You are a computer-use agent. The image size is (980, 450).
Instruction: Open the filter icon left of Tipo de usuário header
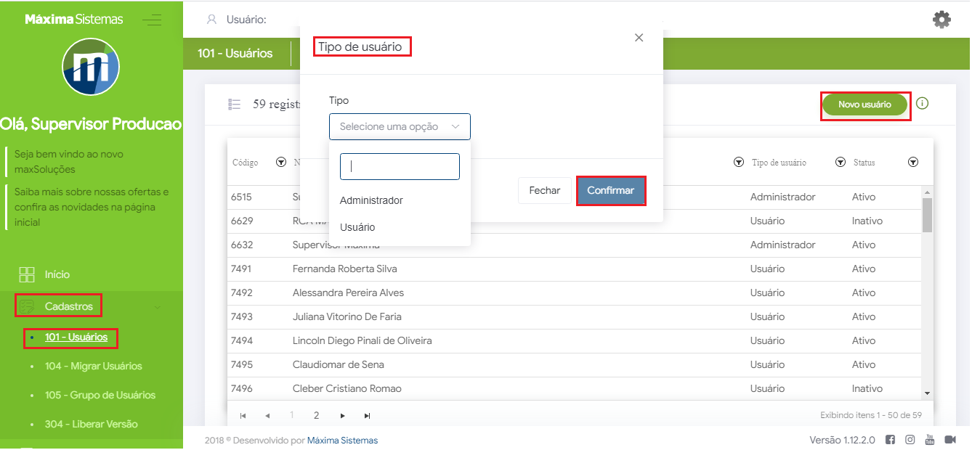739,163
